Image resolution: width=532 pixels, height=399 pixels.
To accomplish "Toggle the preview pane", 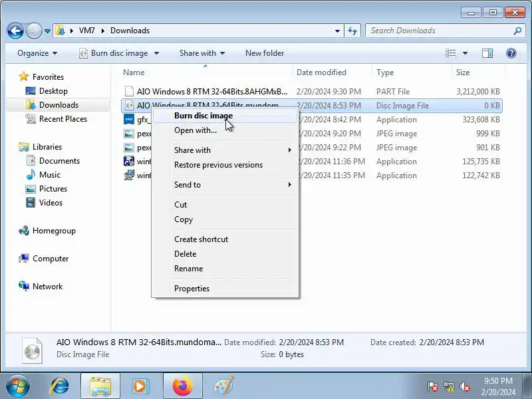I will point(487,53).
